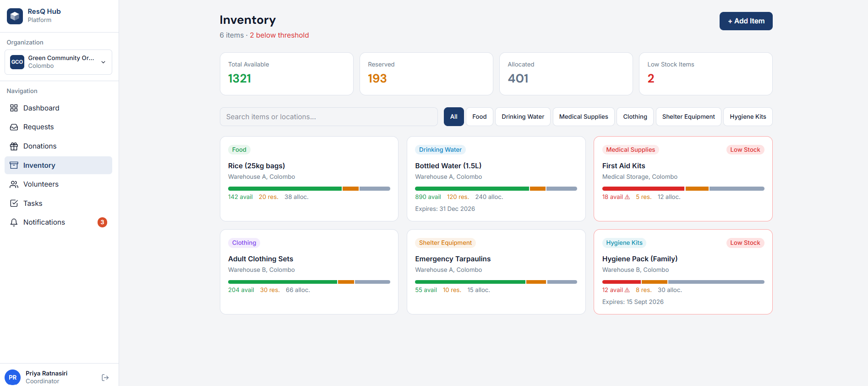This screenshot has width=868, height=386.
Task: Click the search items or locations field
Action: pos(329,117)
